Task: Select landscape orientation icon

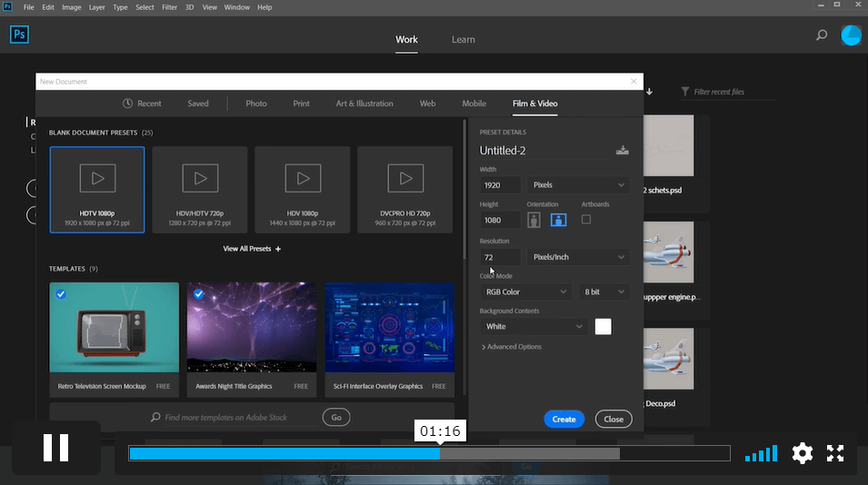Action: pos(558,220)
